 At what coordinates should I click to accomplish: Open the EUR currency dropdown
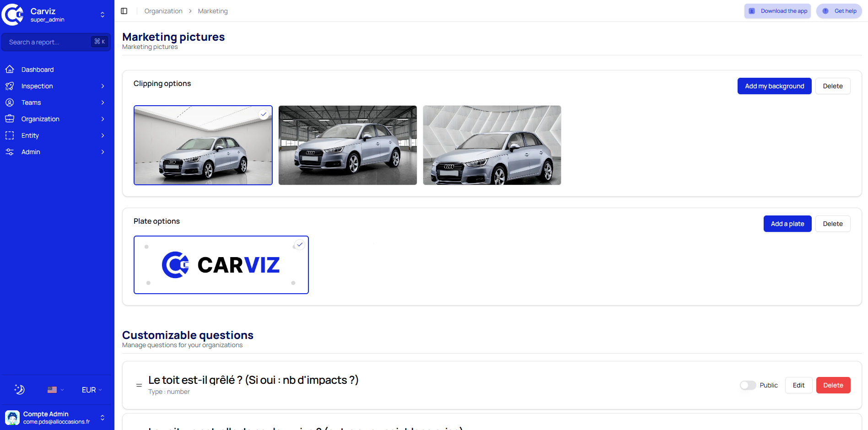(x=92, y=390)
